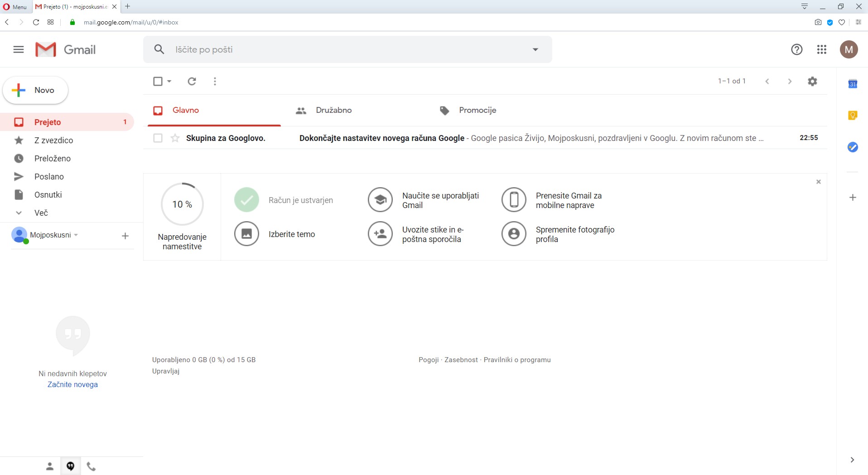Switch to the Družabno tab
This screenshot has width=868, height=475.
click(333, 110)
